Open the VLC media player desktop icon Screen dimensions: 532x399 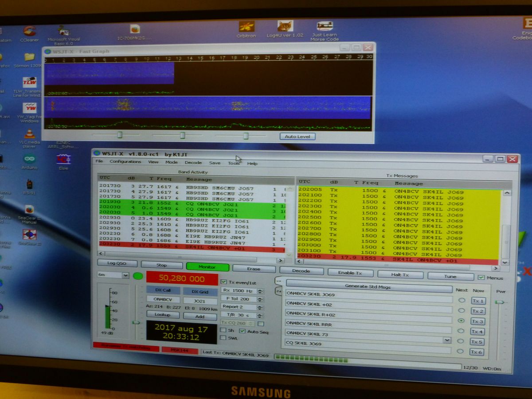30,138
